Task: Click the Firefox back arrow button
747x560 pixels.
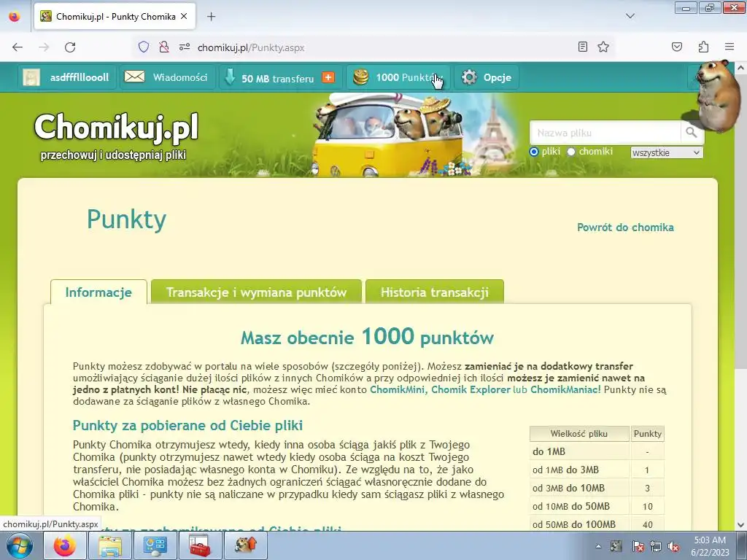Action: point(18,47)
